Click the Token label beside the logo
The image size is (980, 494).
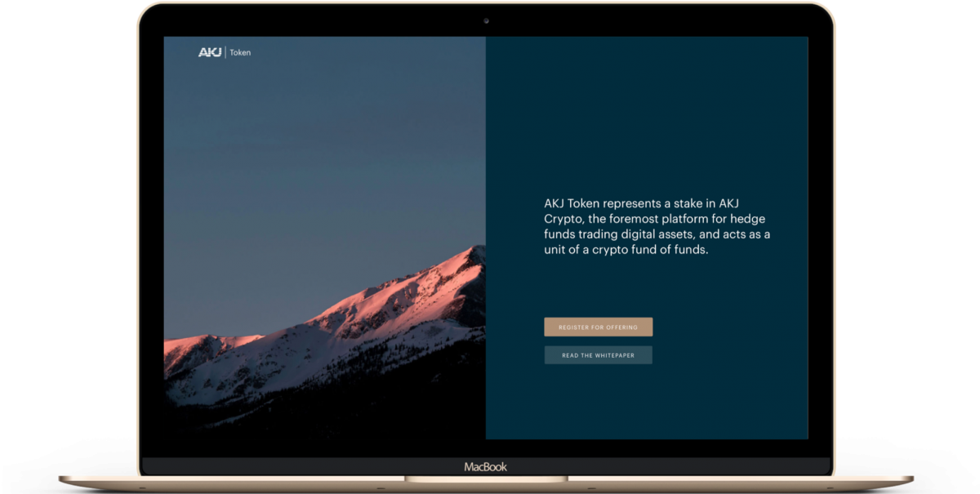click(x=240, y=52)
